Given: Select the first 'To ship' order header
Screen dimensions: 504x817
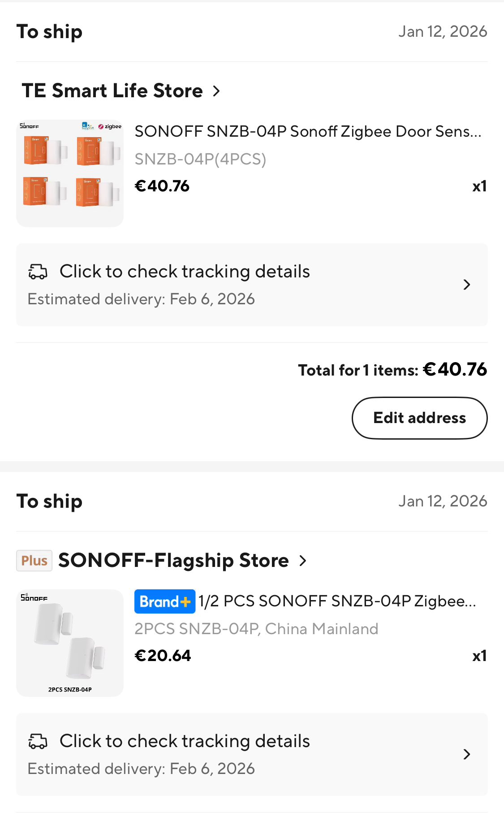Looking at the screenshot, I should coord(50,32).
